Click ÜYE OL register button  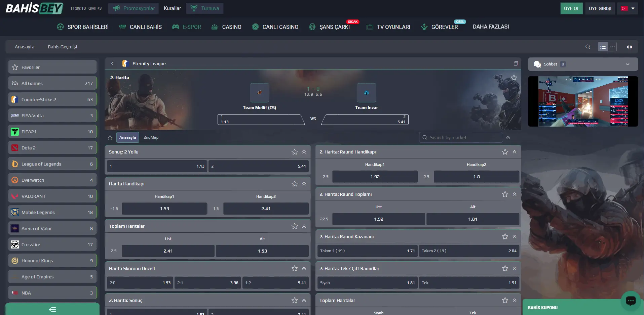(572, 8)
